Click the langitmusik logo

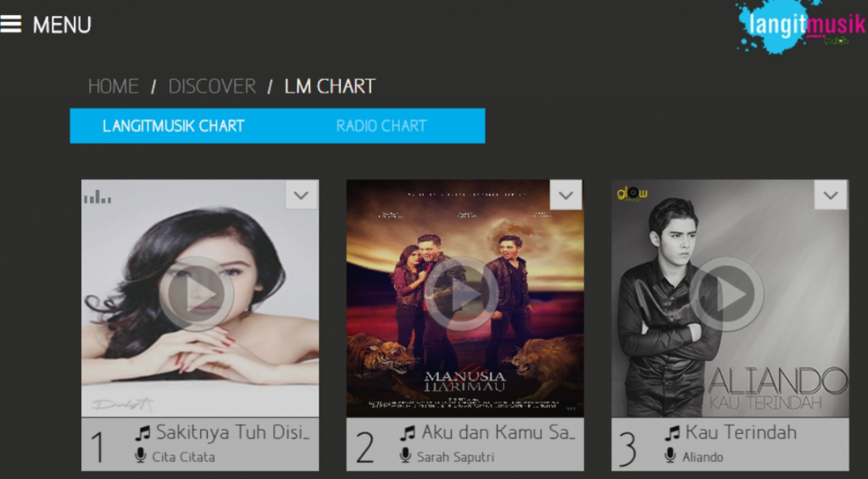point(800,26)
